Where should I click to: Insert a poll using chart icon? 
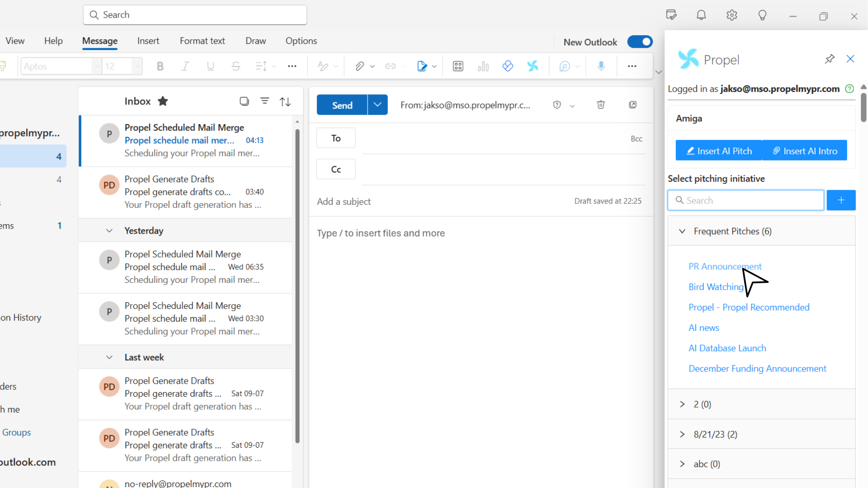tap(483, 66)
